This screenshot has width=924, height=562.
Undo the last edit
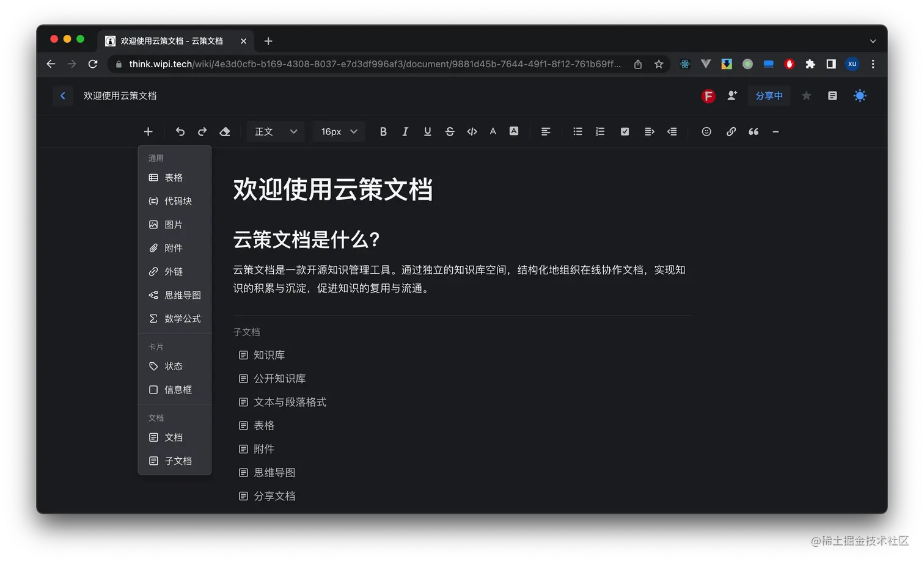click(x=180, y=131)
